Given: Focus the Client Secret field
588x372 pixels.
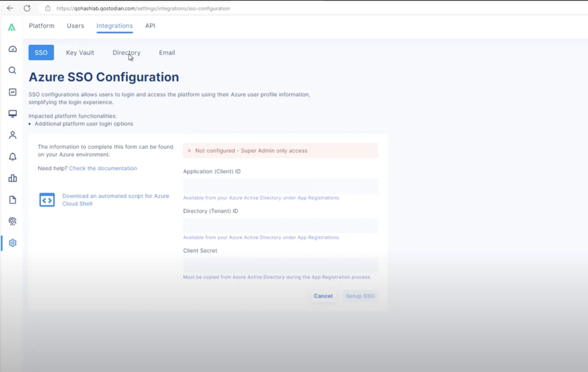Looking at the screenshot, I should point(280,265).
